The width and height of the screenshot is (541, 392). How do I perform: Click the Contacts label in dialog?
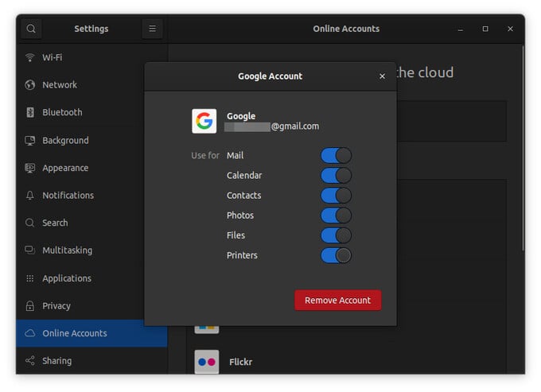tap(244, 196)
